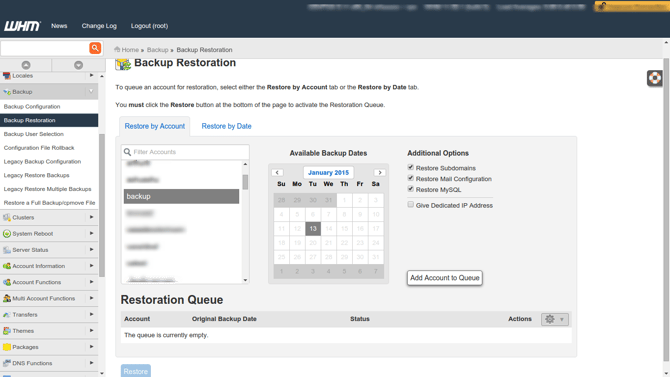
Task: Click the main page vertical scrollbar
Action: tap(666, 209)
